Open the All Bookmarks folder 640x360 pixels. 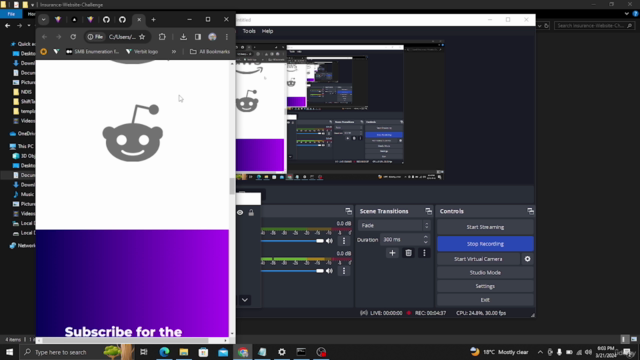click(210, 51)
